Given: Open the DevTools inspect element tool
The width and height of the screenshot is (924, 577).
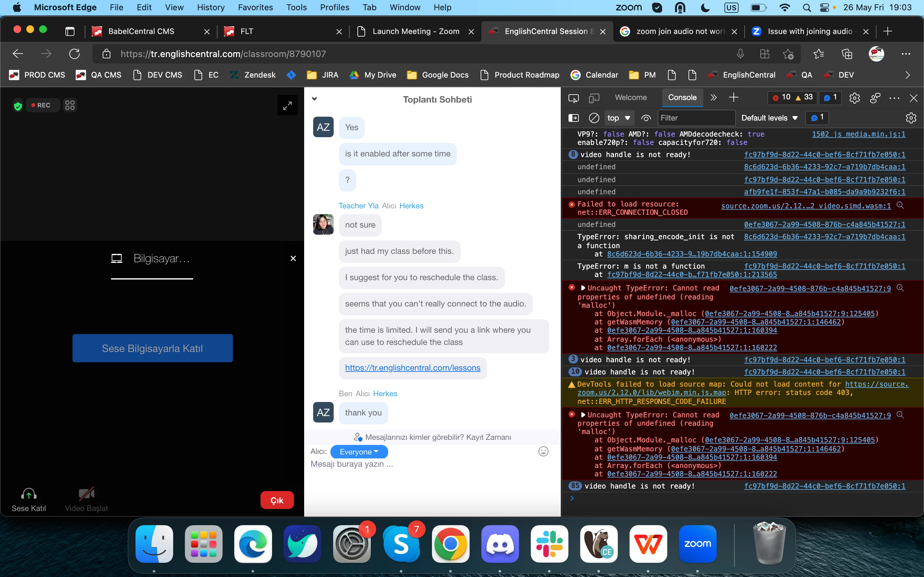Looking at the screenshot, I should coord(573,98).
